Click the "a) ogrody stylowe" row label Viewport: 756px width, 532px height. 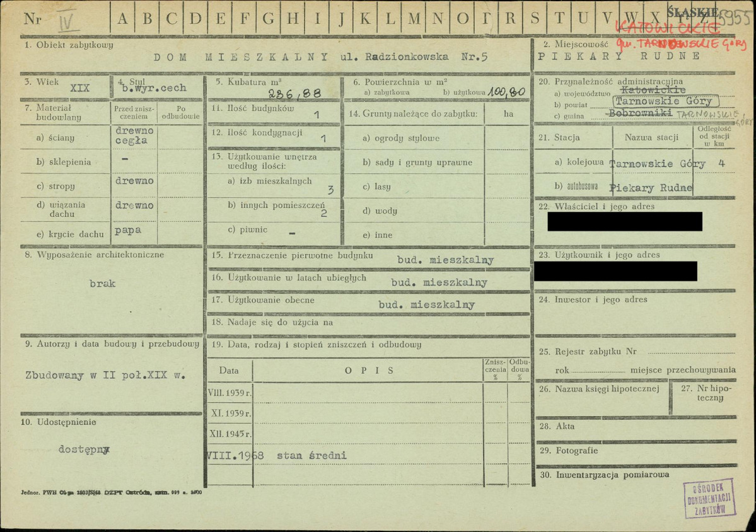click(x=400, y=138)
